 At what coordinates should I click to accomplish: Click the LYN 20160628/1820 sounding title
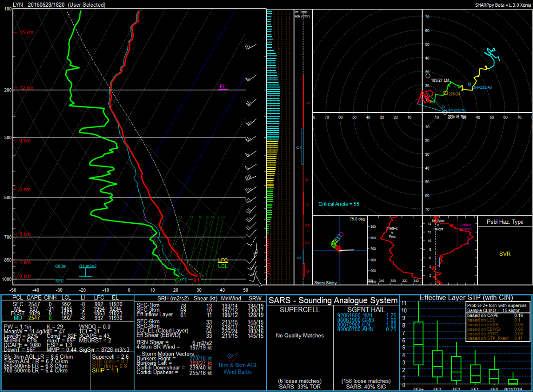(59, 4)
